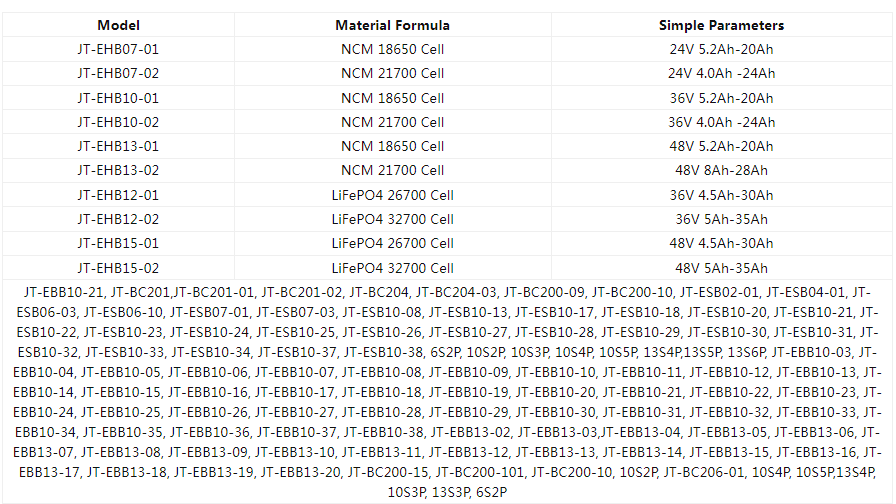Select the JT-EHB12-02 model cell

pyautogui.click(x=118, y=219)
